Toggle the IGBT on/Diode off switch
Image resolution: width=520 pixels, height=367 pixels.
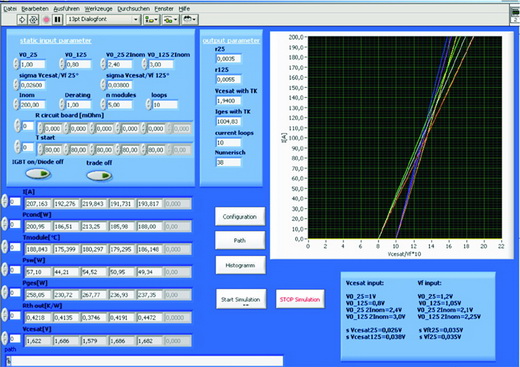(38, 173)
